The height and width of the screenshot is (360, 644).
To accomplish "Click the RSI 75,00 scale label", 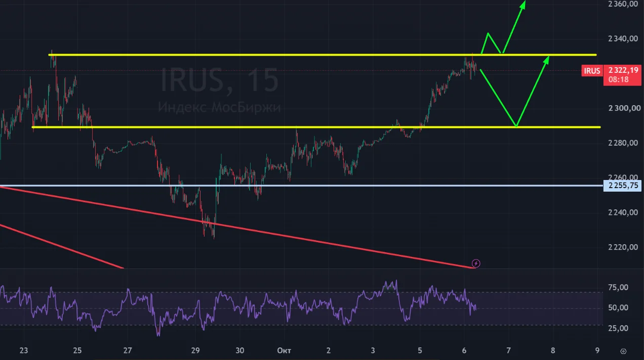I will [618, 288].
